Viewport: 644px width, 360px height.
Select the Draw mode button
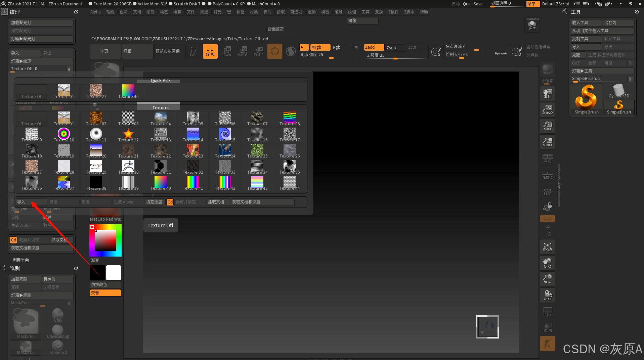[x=210, y=51]
